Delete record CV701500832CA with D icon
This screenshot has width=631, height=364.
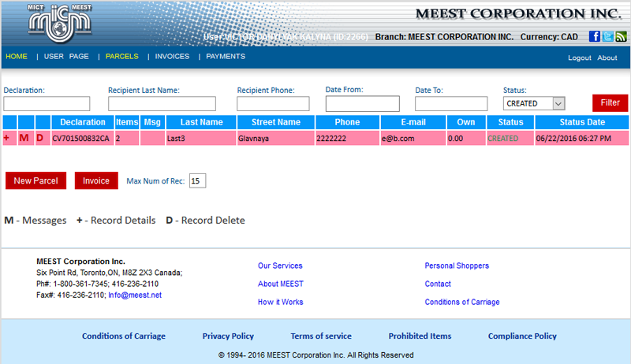(x=40, y=138)
